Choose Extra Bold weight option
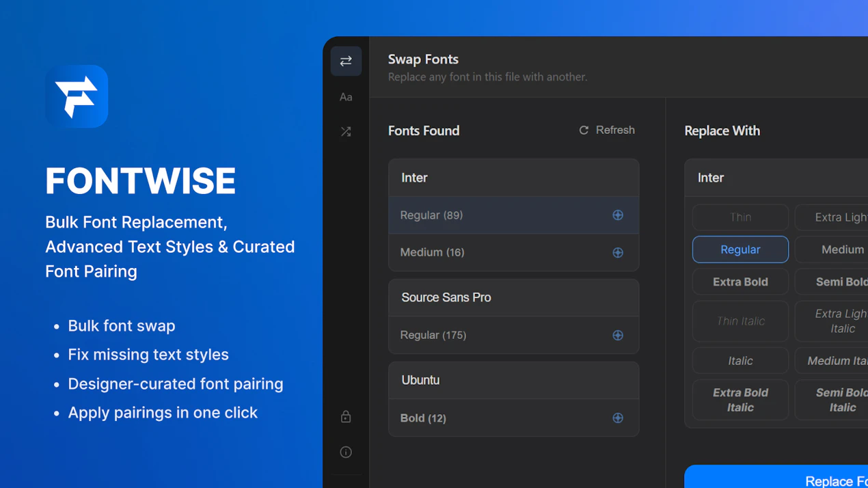The width and height of the screenshot is (868, 488). (x=740, y=282)
